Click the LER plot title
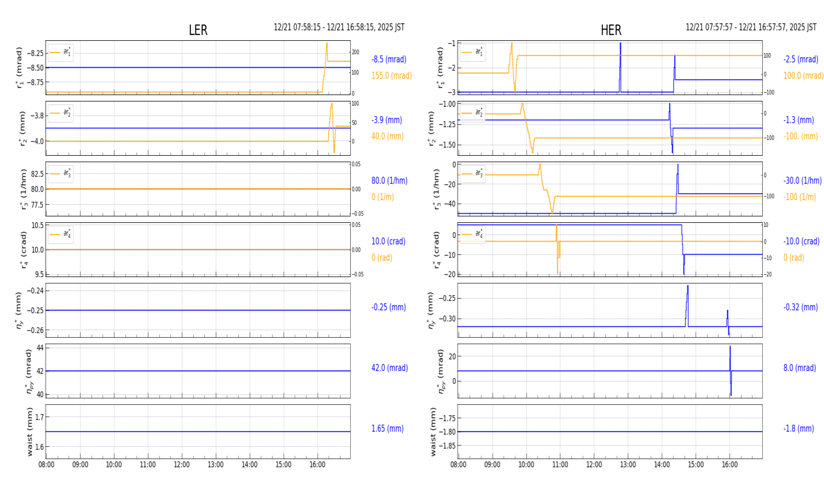The width and height of the screenshot is (824, 504). coord(198,30)
